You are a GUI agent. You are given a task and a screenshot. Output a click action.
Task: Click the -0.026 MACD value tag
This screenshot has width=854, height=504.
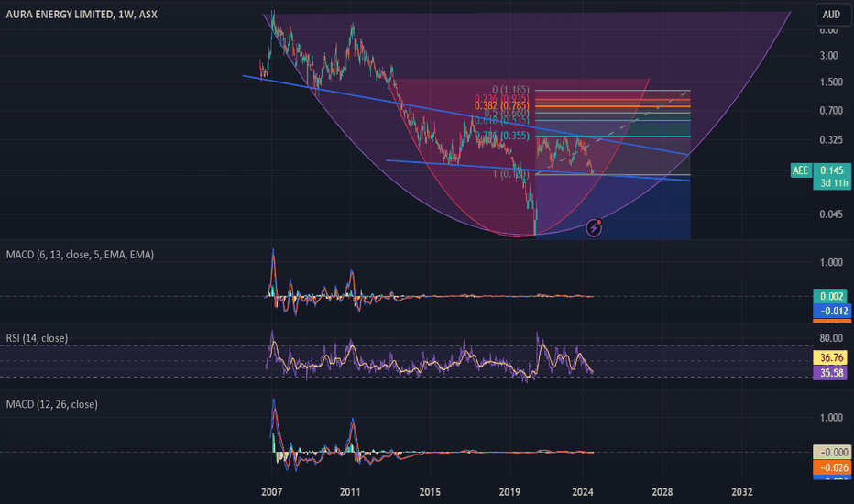point(832,467)
